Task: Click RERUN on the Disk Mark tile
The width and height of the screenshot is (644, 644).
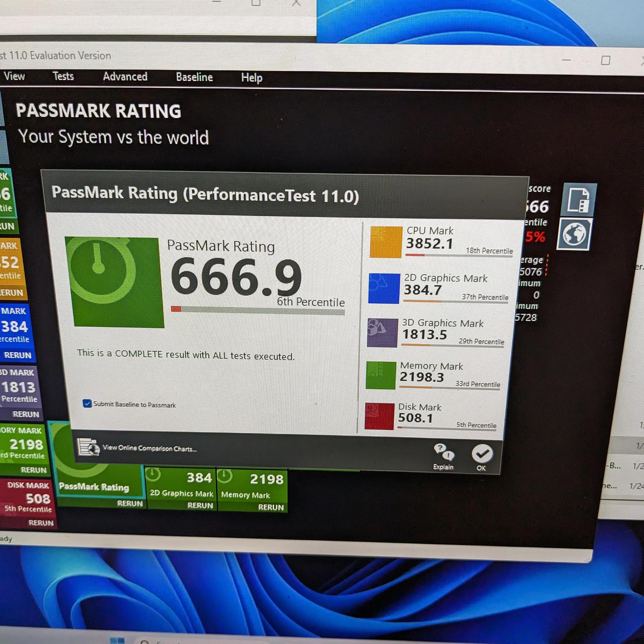Action: 41,523
